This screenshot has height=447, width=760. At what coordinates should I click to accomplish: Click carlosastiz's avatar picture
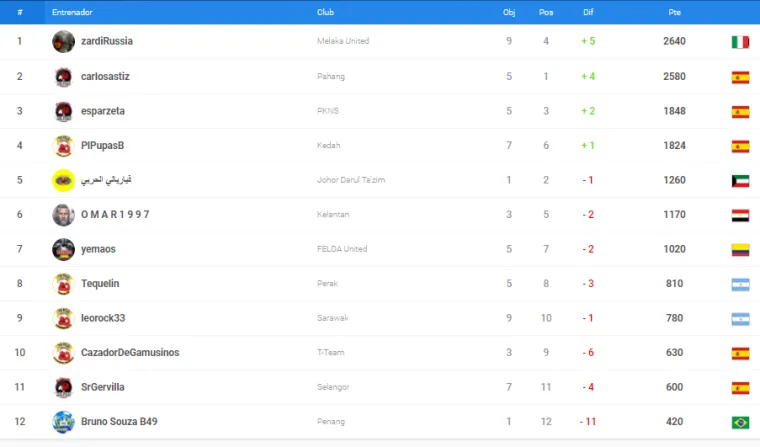63,77
